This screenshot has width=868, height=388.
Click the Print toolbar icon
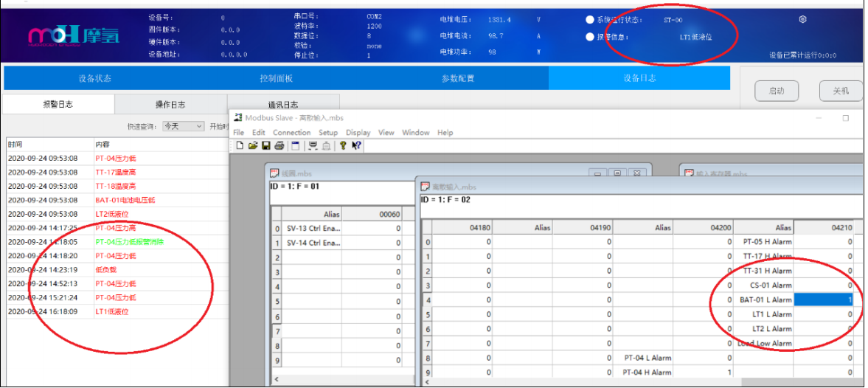tap(278, 146)
